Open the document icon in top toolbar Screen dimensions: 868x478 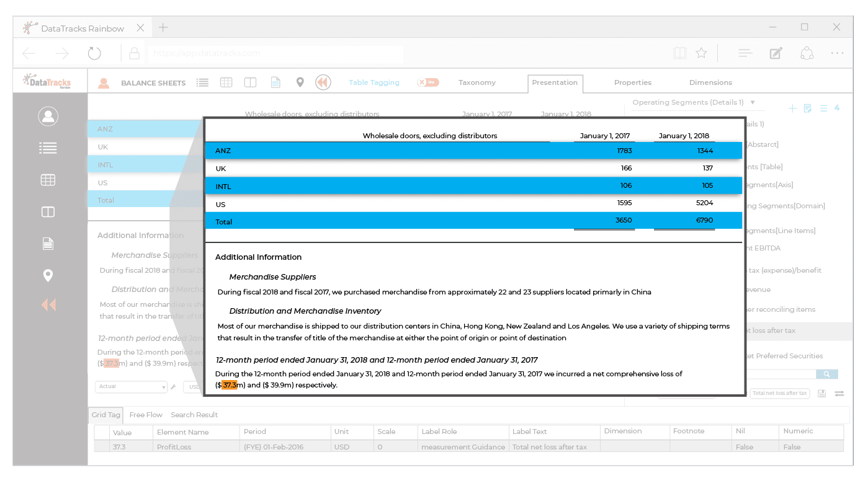275,82
